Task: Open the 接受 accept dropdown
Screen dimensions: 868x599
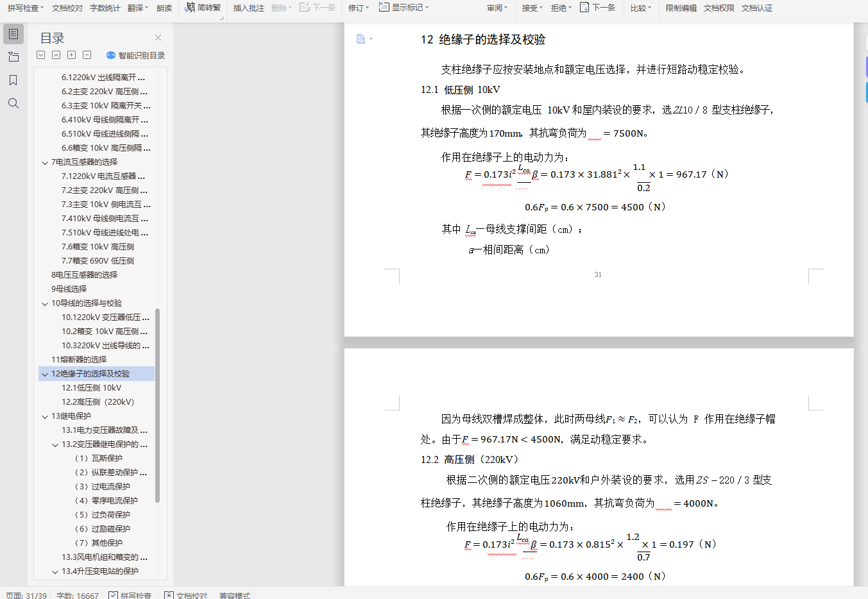Action: point(532,8)
